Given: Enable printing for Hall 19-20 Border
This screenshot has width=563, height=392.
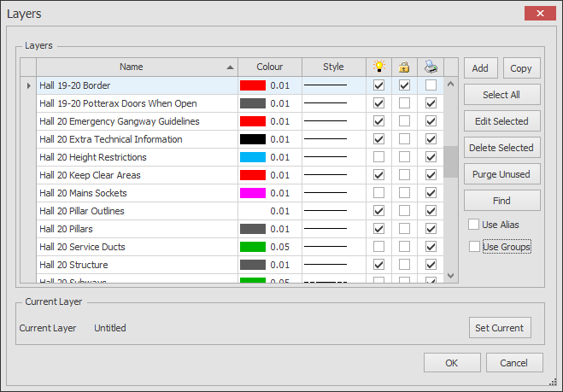Looking at the screenshot, I should click(x=431, y=85).
